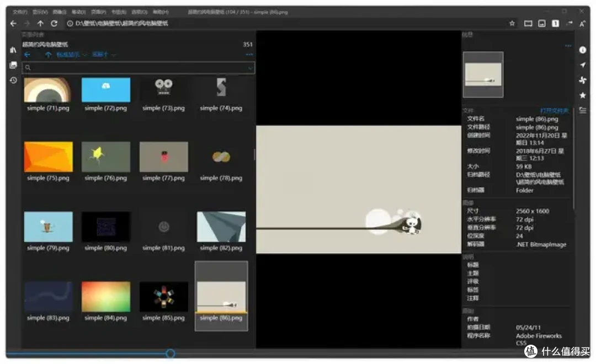Go up to the parent folder in the top toolbar
The image size is (596, 364).
(40, 24)
